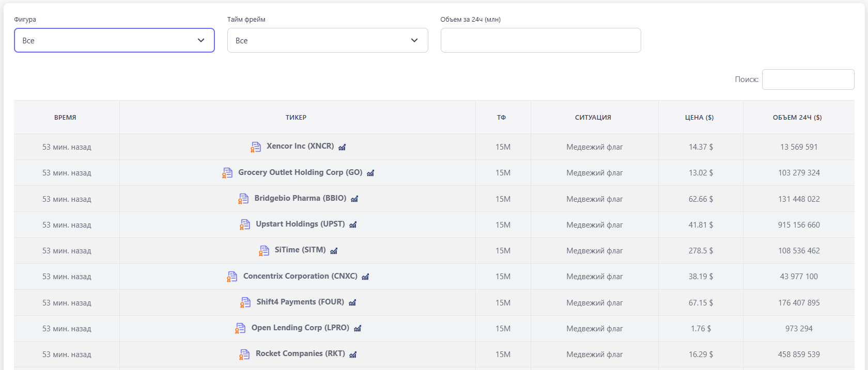This screenshot has width=868, height=370.
Task: Open the Тайм фрейм dropdown
Action: click(x=328, y=40)
